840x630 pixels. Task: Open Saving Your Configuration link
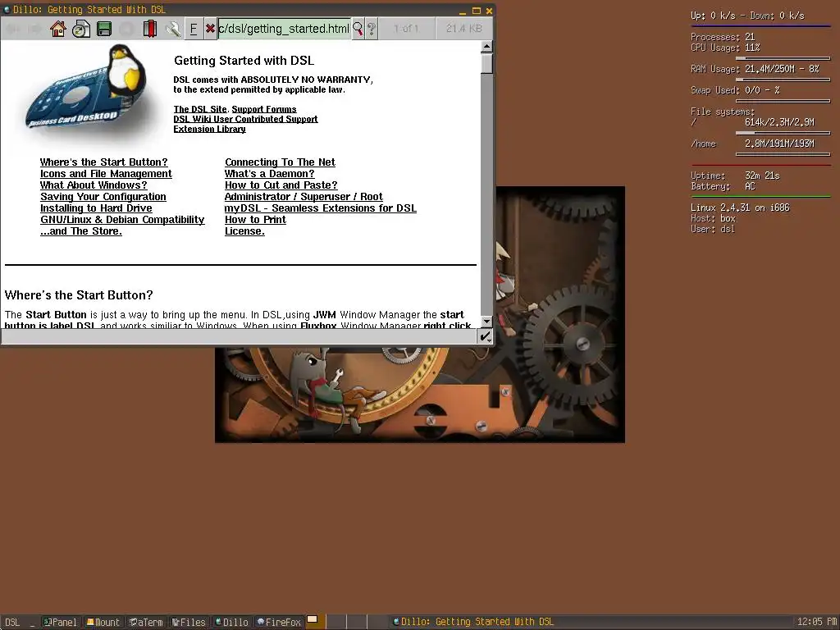pyautogui.click(x=103, y=197)
